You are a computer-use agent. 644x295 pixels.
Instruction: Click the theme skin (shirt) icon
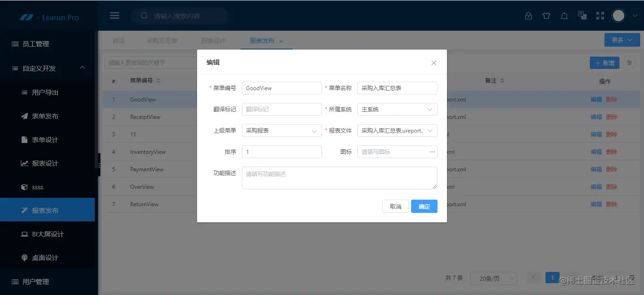546,15
